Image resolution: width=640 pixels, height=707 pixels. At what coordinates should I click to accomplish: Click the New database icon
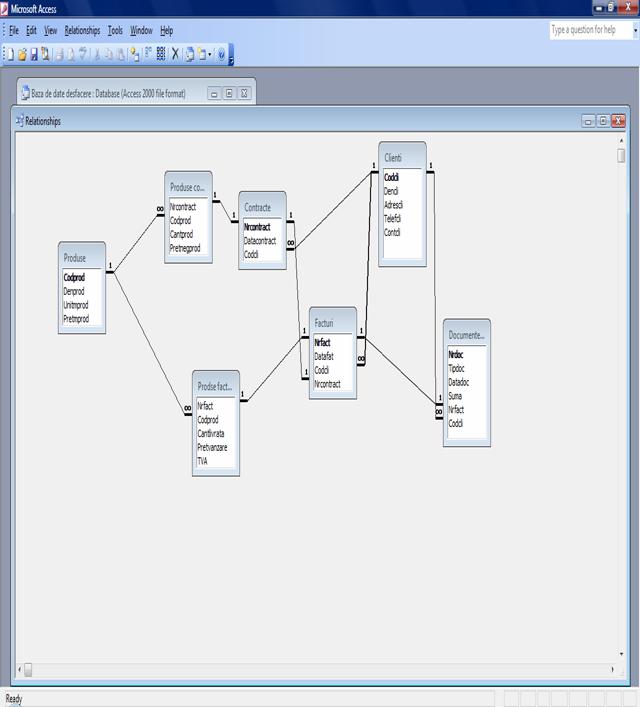[x=10, y=54]
